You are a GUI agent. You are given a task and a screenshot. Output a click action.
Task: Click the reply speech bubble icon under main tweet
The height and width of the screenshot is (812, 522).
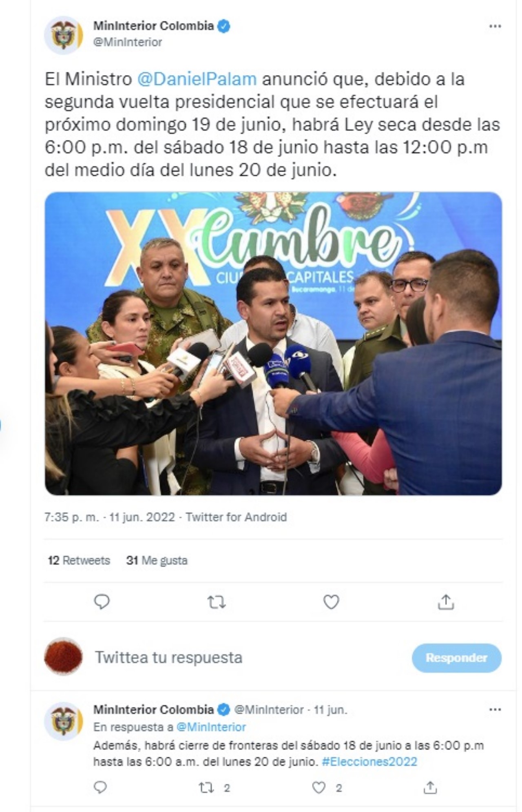(102, 602)
